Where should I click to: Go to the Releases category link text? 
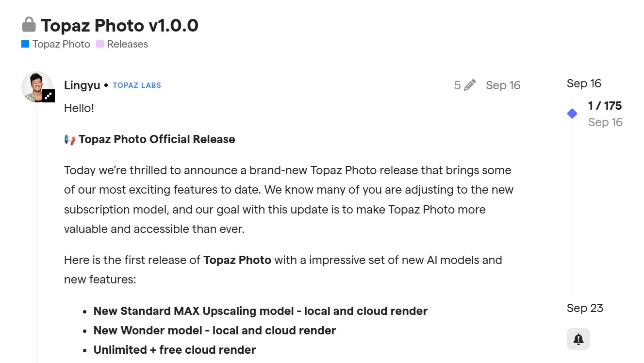tap(127, 44)
